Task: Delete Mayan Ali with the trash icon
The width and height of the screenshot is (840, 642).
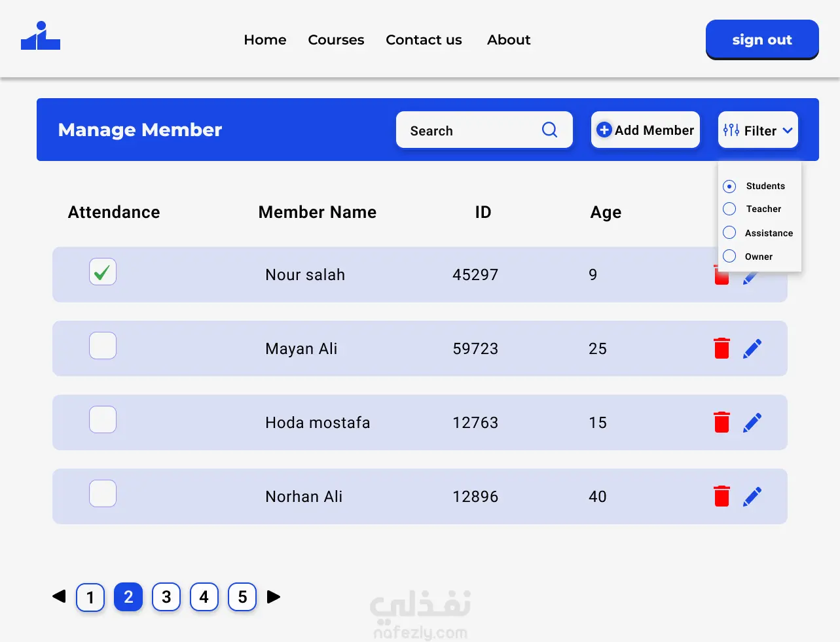Action: pos(721,348)
